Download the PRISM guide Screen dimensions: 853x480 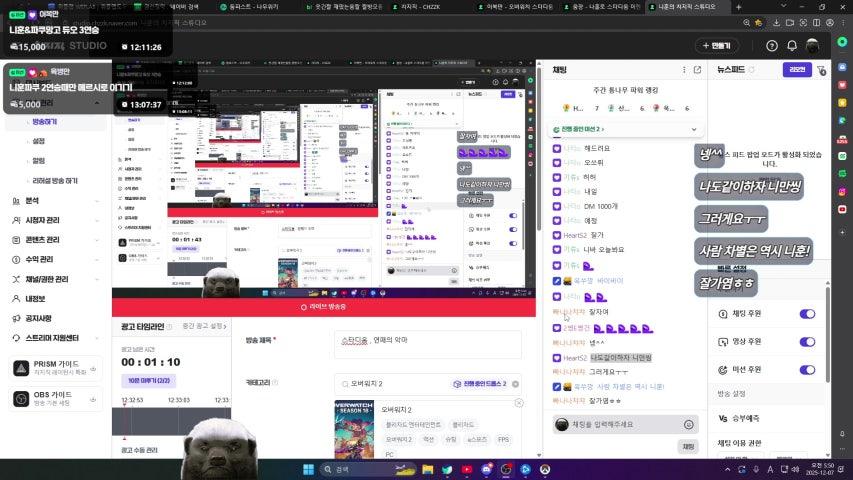coord(94,368)
